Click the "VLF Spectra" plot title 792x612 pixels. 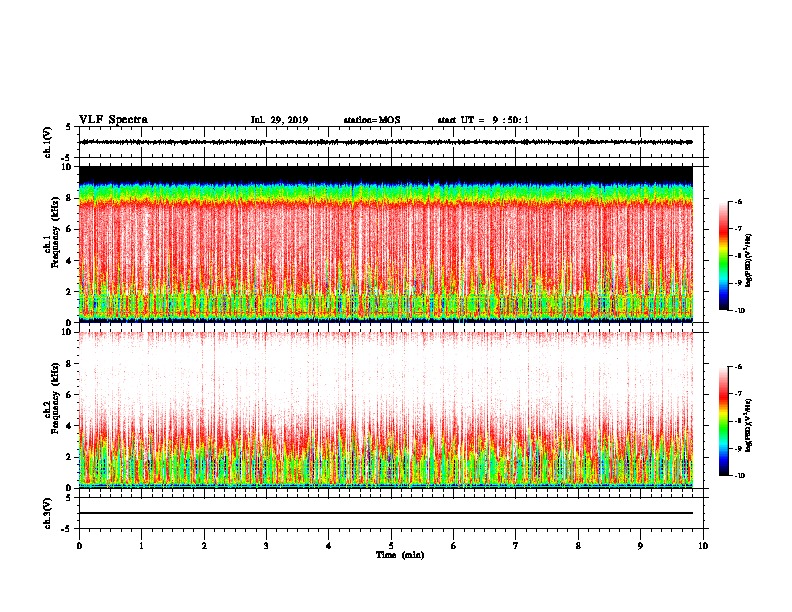coord(113,120)
